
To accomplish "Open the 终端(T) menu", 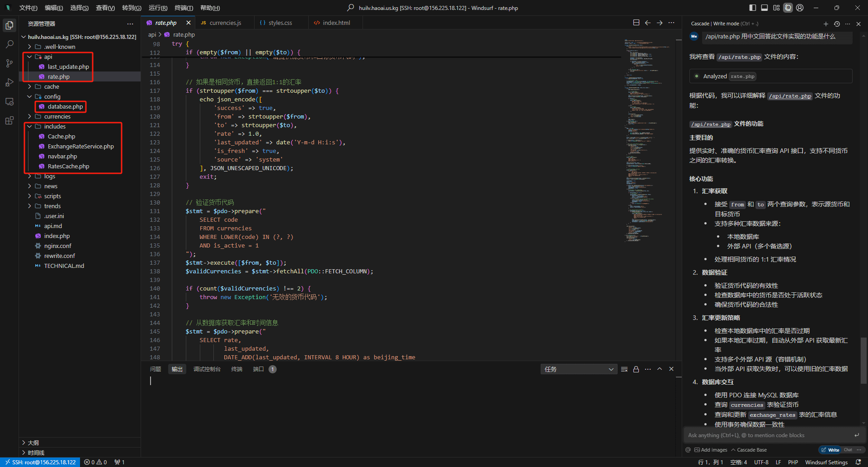I will [x=184, y=8].
